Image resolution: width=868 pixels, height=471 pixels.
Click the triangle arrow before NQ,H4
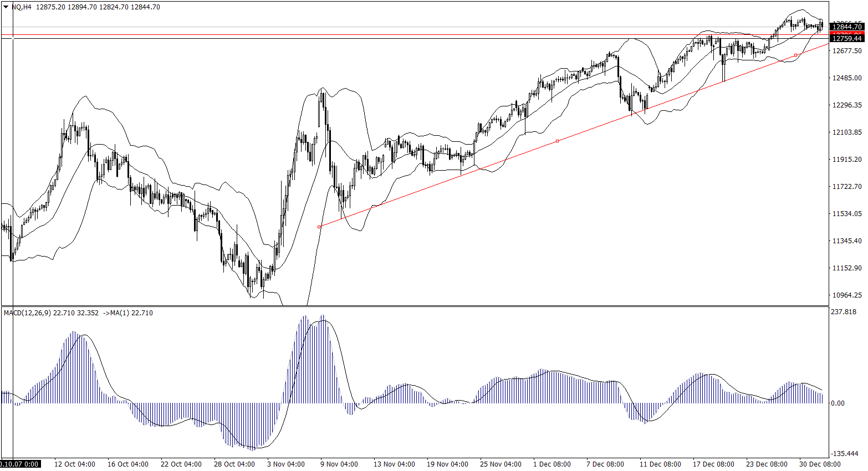point(6,7)
